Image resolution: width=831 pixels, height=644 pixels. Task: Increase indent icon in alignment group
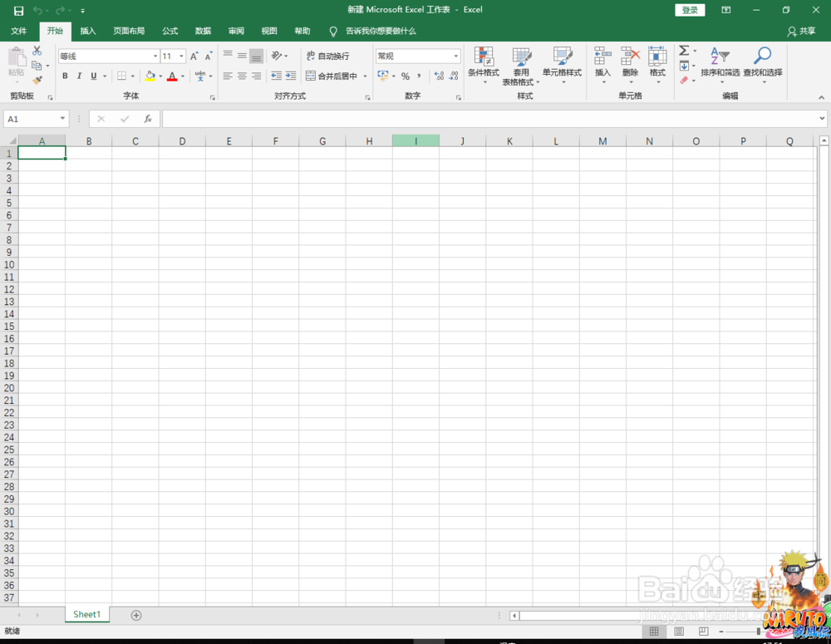coord(291,76)
